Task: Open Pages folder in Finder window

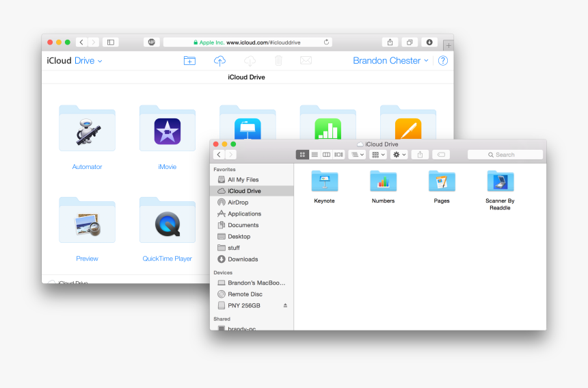Action: [442, 181]
